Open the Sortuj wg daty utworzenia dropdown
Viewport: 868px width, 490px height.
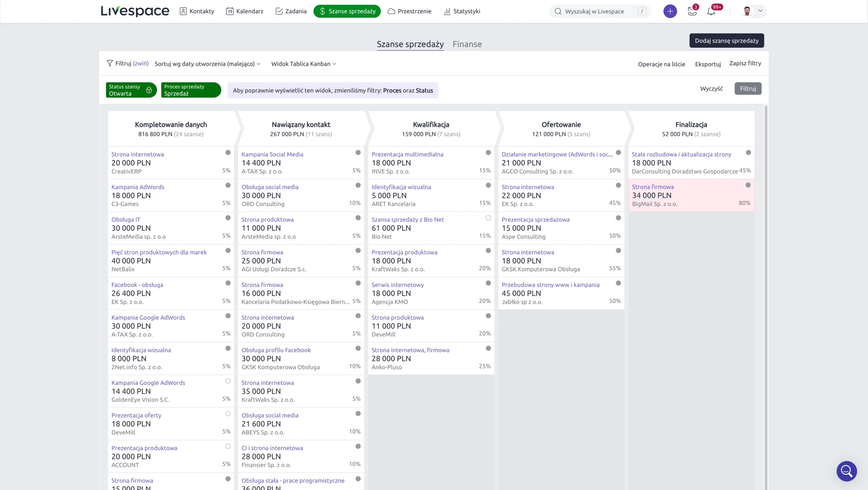coord(208,64)
